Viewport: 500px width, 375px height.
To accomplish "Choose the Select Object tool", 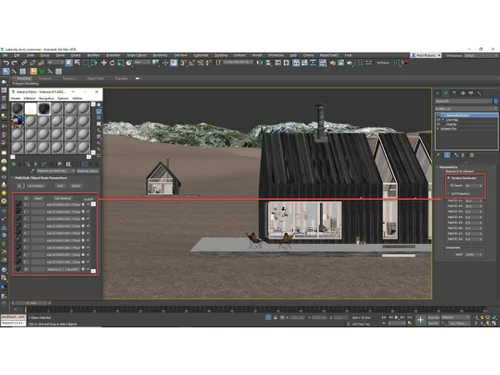I will [69, 63].
